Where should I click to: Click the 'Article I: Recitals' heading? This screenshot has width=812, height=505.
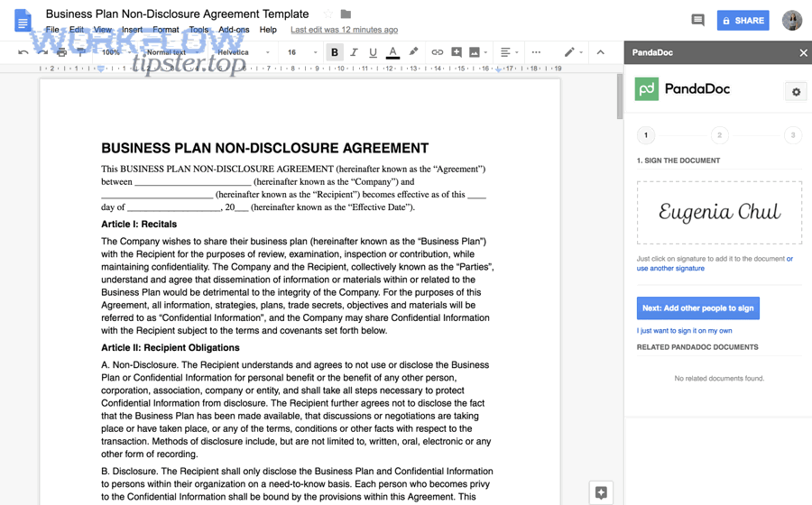(x=139, y=224)
